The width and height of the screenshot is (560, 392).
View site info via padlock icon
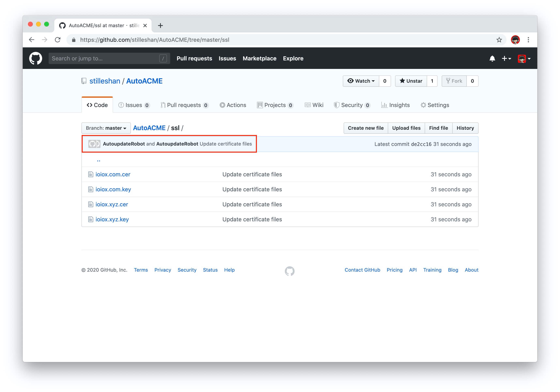point(74,40)
